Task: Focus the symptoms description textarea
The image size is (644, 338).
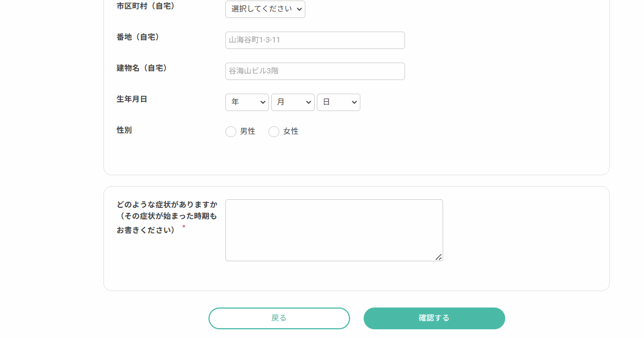Action: 334,230
